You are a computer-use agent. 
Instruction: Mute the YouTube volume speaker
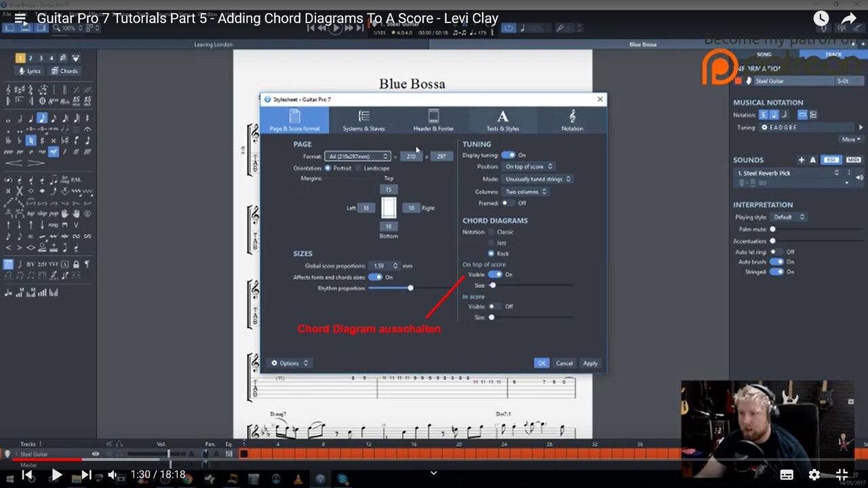(113, 474)
